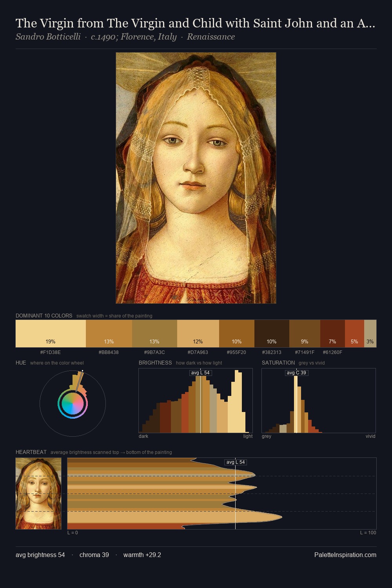The height and width of the screenshot is (588, 392).
Task: Select the olive-brown swatch above #9B7A3C
Action: pyautogui.click(x=155, y=334)
